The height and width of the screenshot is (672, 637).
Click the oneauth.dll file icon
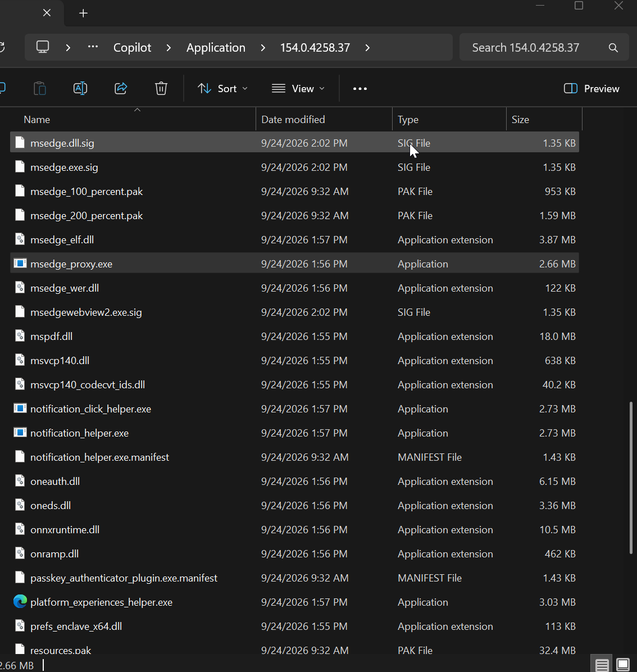click(x=20, y=481)
